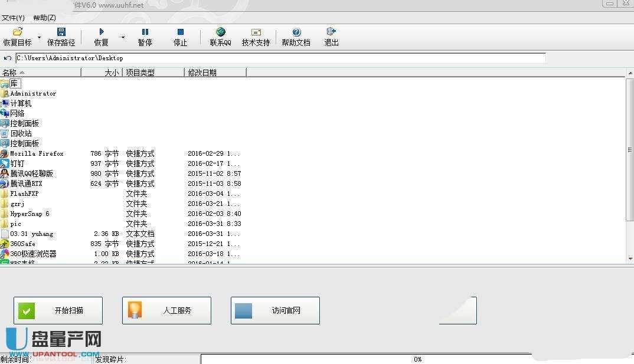Open the 帮助文档 help icon
This screenshot has height=364, width=634.
(x=296, y=32)
